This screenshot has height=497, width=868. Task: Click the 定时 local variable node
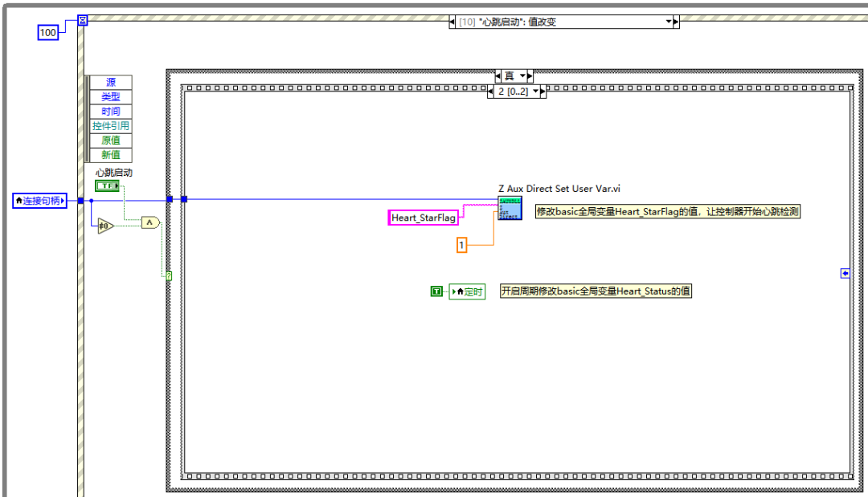click(468, 291)
